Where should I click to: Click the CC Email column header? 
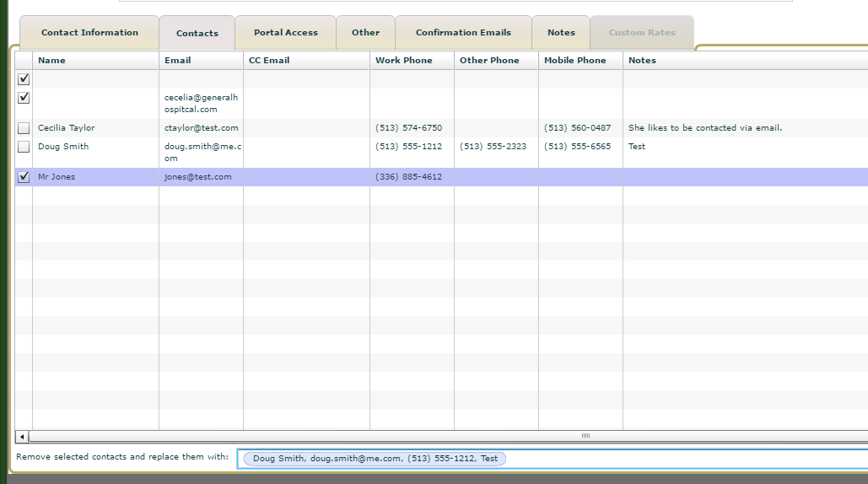coord(307,61)
